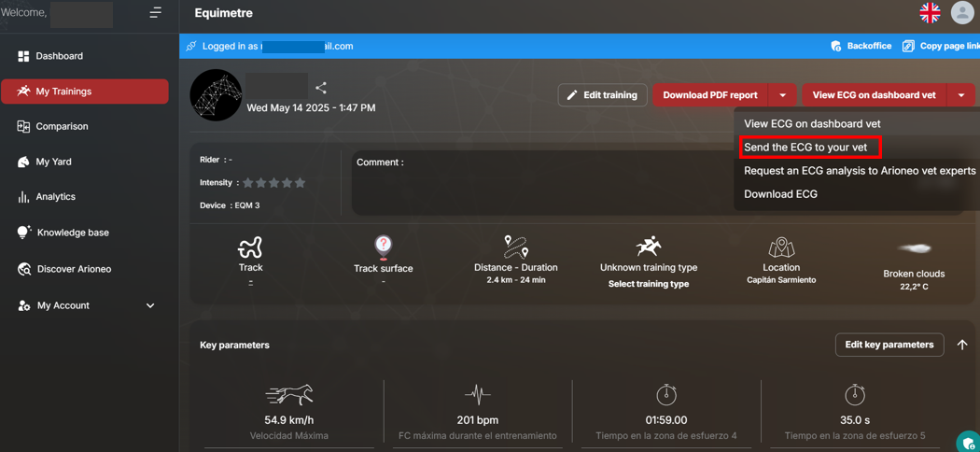Open the Download PDF report dropdown arrow
This screenshot has width=980, height=452.
tap(782, 95)
